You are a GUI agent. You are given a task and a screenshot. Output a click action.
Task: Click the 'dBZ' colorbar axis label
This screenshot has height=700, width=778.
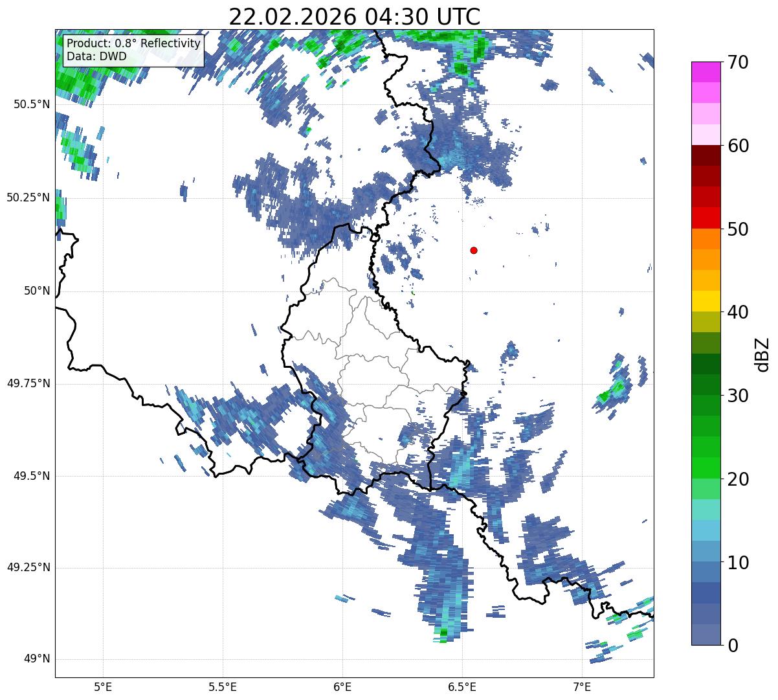click(x=762, y=354)
